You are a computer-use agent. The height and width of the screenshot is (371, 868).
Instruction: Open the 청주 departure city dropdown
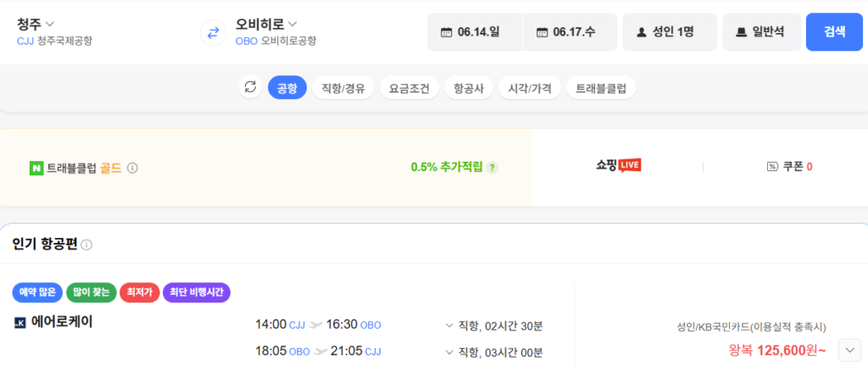(x=36, y=24)
